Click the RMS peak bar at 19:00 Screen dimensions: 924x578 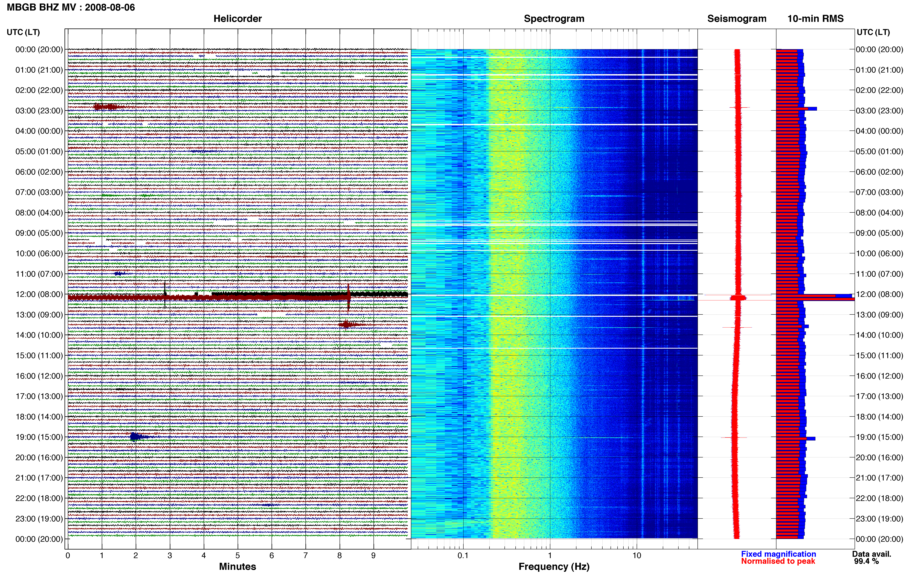tap(796, 439)
